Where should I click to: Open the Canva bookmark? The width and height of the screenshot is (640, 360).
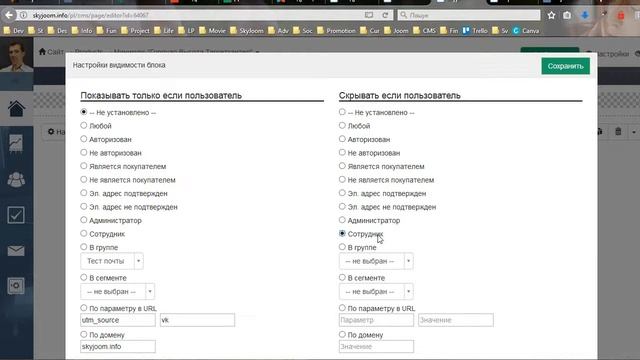coord(526,31)
